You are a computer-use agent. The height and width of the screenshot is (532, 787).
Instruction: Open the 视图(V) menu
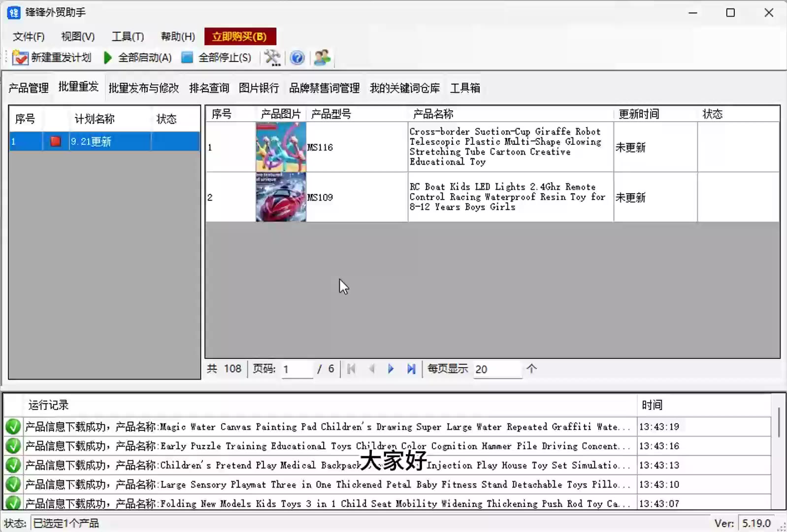(x=78, y=36)
